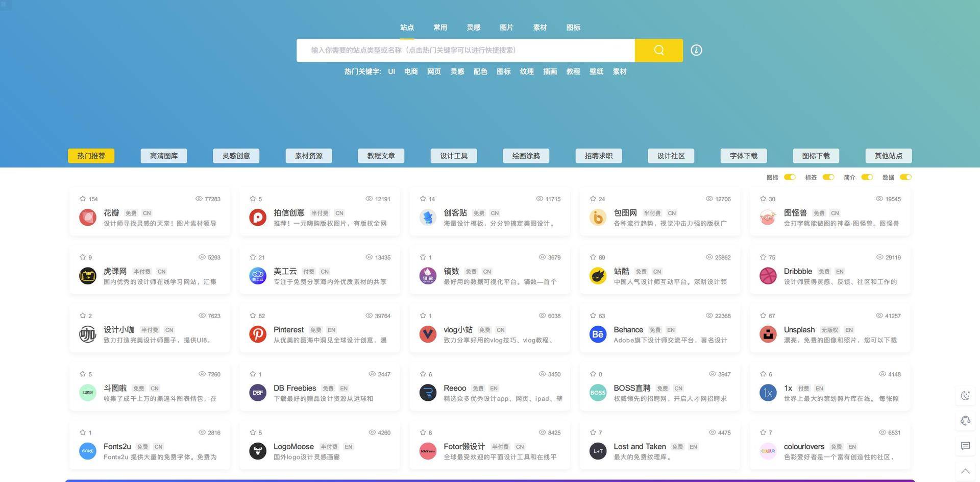Open Behance via its blue Be logo
This screenshot has width=980, height=482.
point(597,334)
